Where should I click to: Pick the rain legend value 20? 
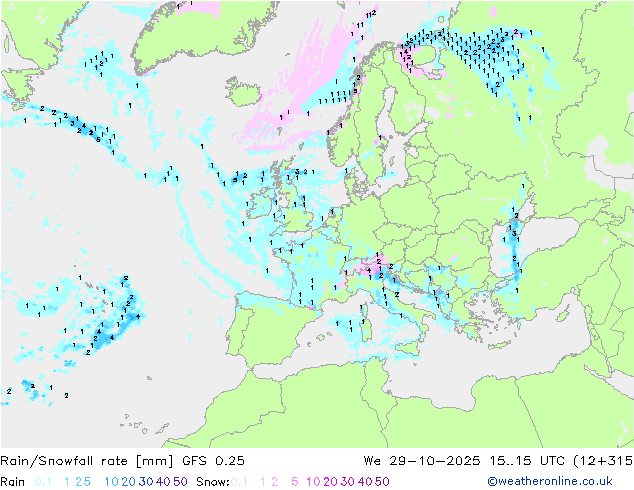tap(128, 482)
